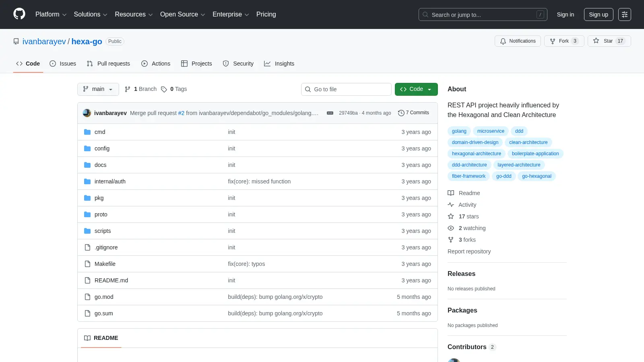
Task: Click the README.md file icon
Action: click(x=87, y=280)
